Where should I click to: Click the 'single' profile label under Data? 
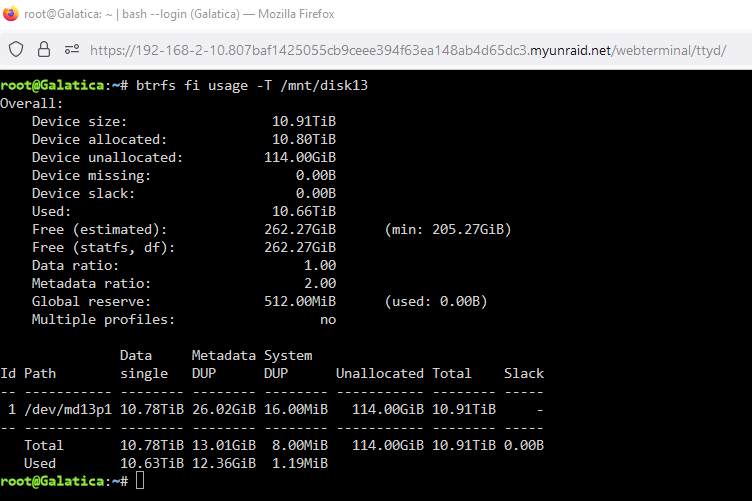[144, 373]
